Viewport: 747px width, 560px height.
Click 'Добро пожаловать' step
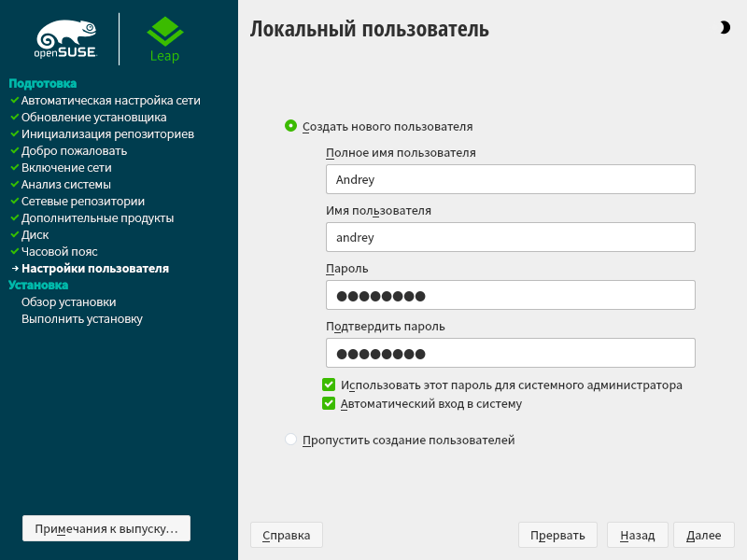[x=74, y=151]
